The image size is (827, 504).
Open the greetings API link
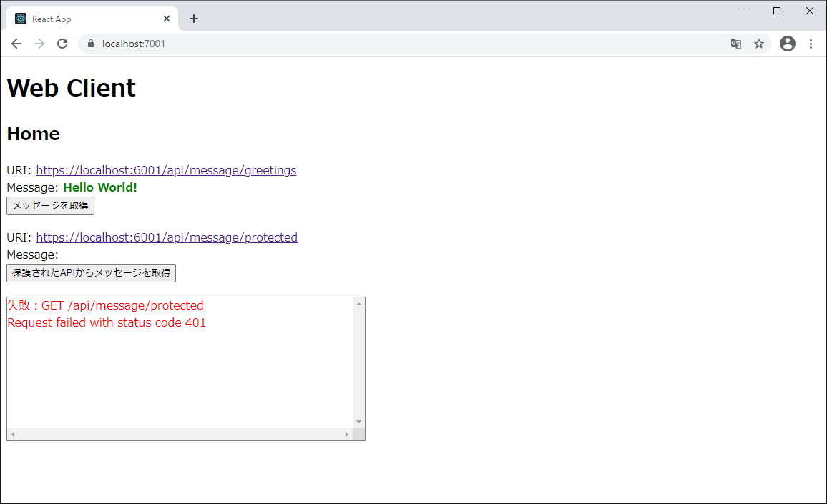(x=166, y=170)
